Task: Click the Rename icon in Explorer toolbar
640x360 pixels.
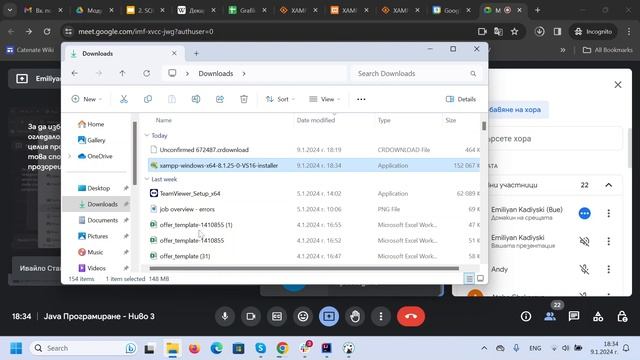Action: 196,99
